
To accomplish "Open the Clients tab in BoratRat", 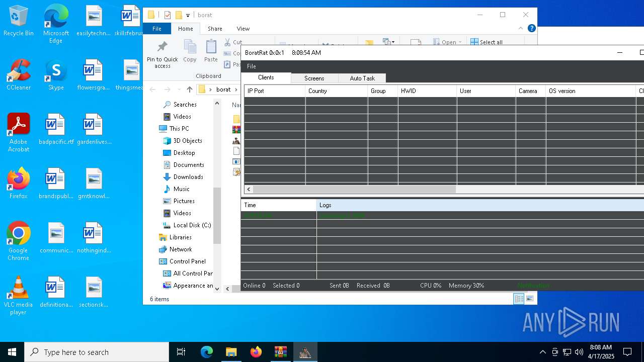I will pyautogui.click(x=266, y=77).
